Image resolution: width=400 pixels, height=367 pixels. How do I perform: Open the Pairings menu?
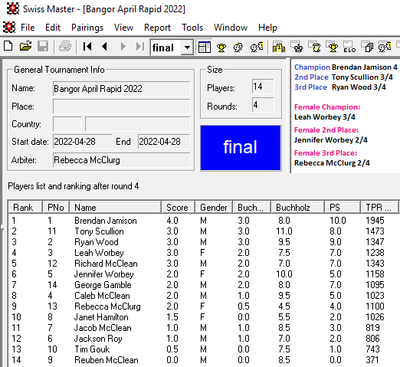(x=87, y=28)
